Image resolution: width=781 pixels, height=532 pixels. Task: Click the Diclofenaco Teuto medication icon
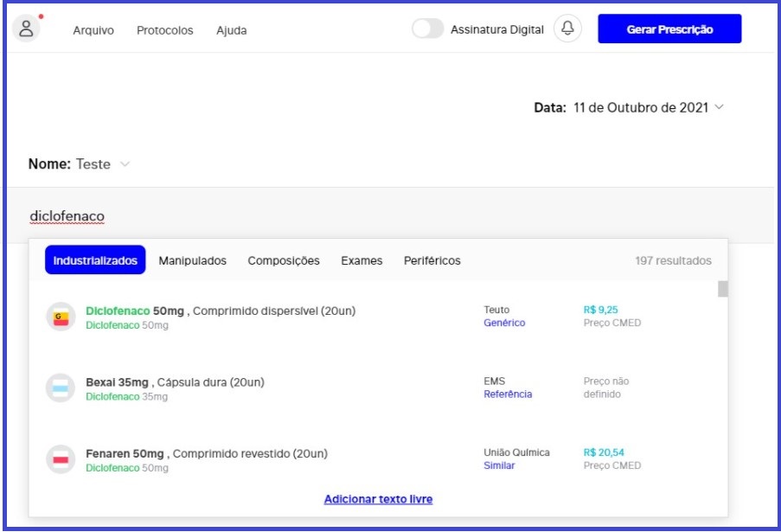tap(61, 317)
